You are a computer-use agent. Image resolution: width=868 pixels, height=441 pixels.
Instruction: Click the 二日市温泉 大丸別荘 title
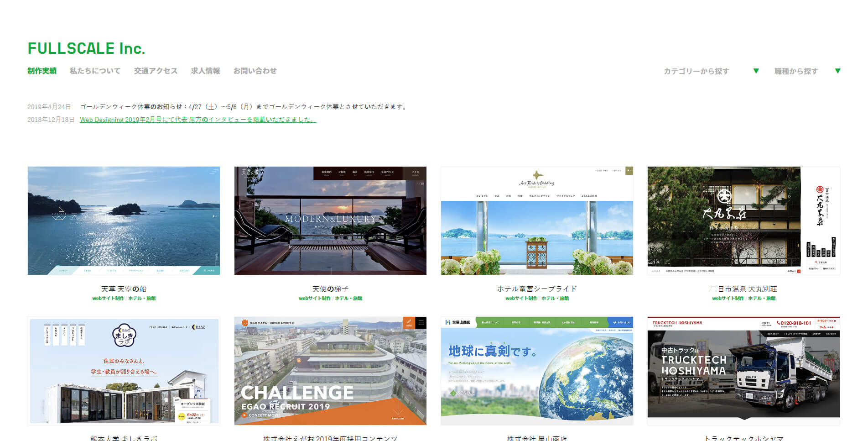743,289
